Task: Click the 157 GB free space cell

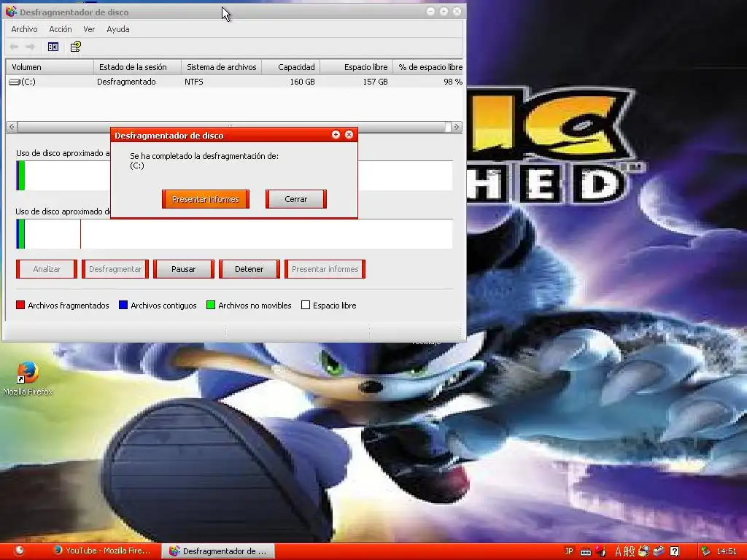Action: pyautogui.click(x=375, y=82)
